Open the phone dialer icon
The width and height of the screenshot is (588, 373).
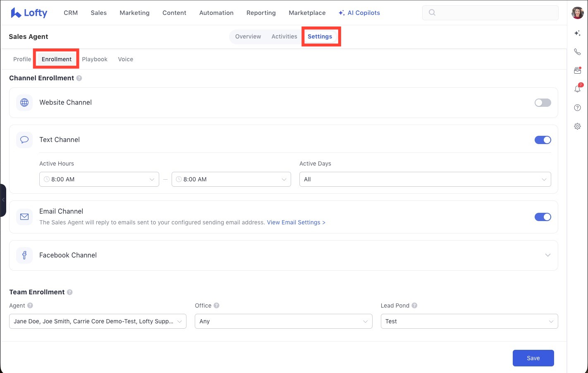[x=577, y=52]
